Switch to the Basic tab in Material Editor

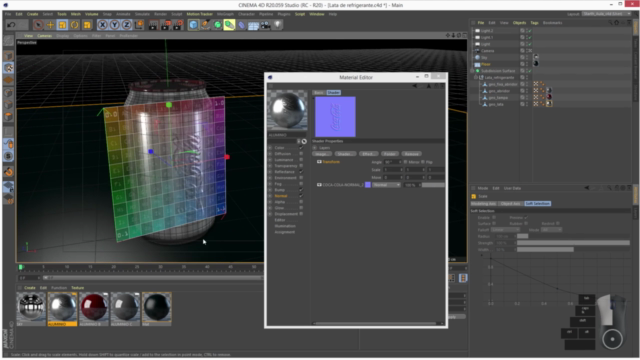[319, 93]
